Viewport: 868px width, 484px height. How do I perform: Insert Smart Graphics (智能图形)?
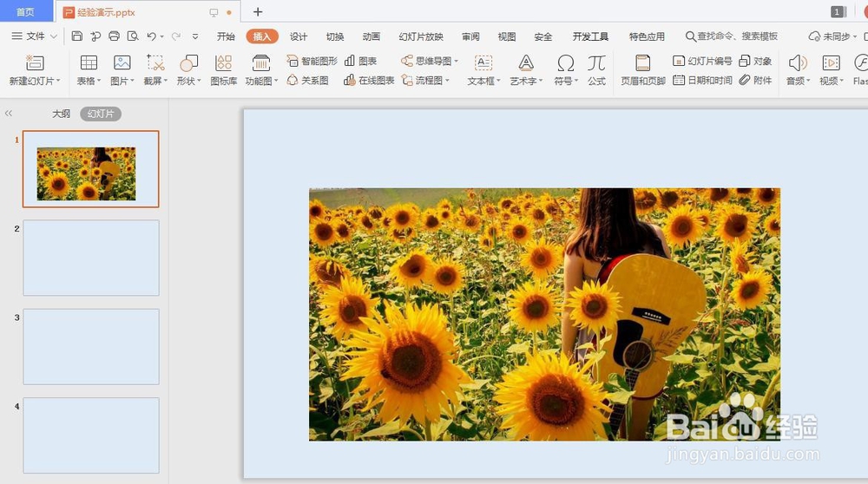(x=312, y=61)
